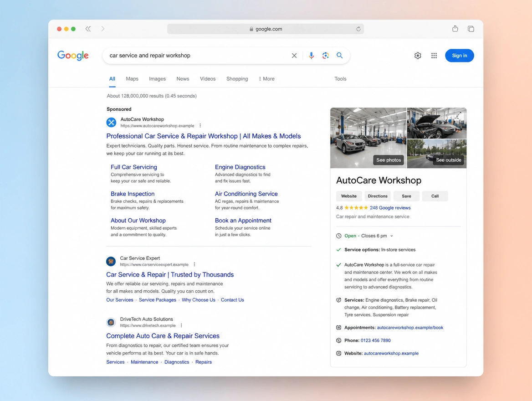The width and height of the screenshot is (532, 401).
Task: Click the Website button in knowledge panel
Action: (349, 196)
